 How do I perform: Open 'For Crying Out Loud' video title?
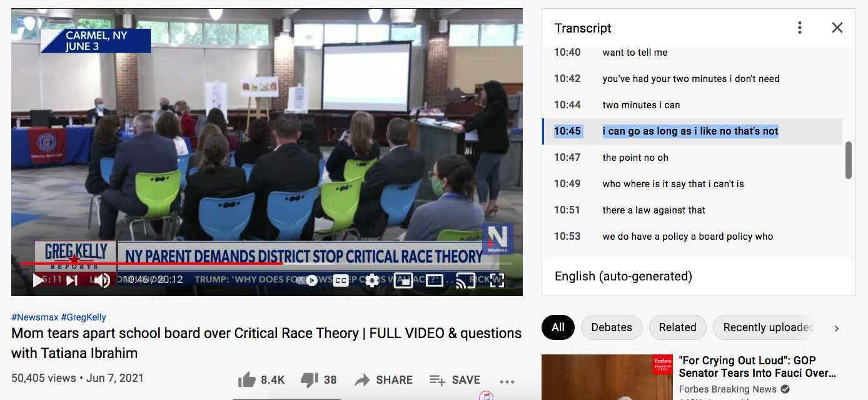coord(757,367)
